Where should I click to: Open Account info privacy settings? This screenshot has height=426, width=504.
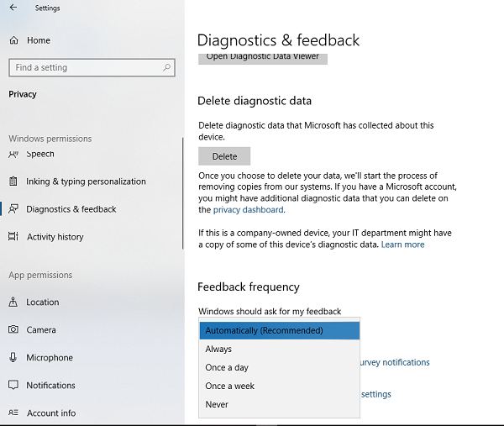(x=50, y=413)
